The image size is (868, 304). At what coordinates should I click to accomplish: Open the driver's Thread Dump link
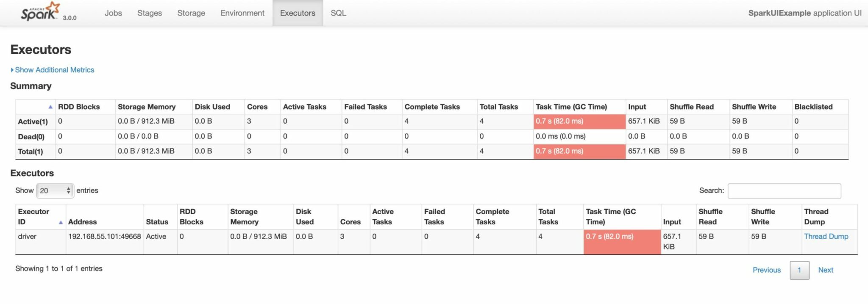[x=826, y=236]
